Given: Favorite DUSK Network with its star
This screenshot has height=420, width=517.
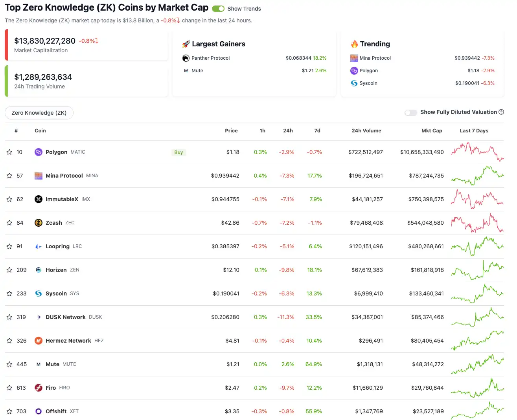Looking at the screenshot, I should (x=9, y=317).
